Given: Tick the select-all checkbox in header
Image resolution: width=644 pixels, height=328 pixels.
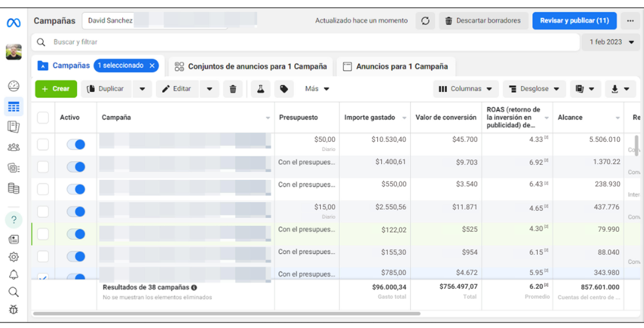Looking at the screenshot, I should click(x=43, y=118).
